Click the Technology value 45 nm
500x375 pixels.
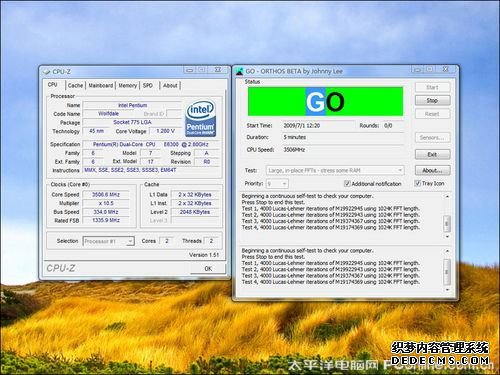coord(96,131)
